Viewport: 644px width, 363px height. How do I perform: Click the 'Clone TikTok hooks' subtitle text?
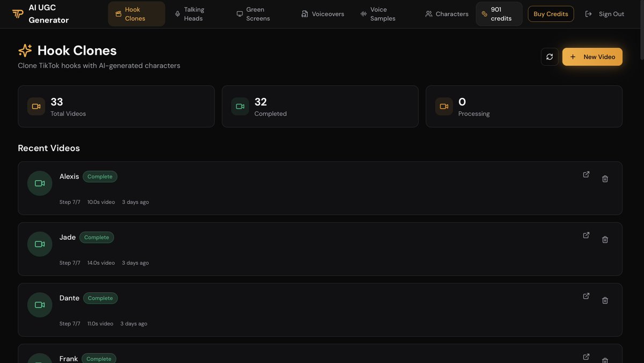pos(99,65)
